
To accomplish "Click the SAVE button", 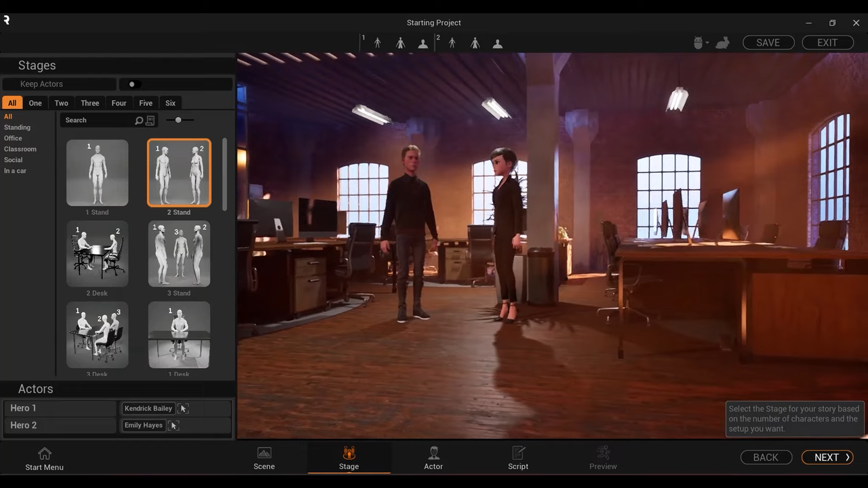I will (768, 43).
